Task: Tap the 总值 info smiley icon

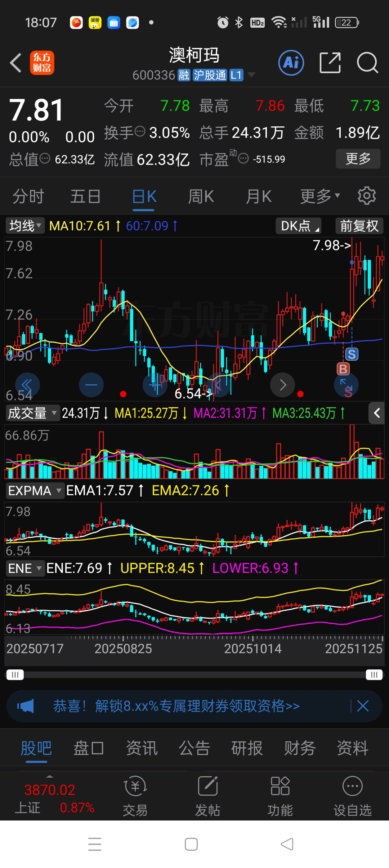Action: tap(45, 158)
